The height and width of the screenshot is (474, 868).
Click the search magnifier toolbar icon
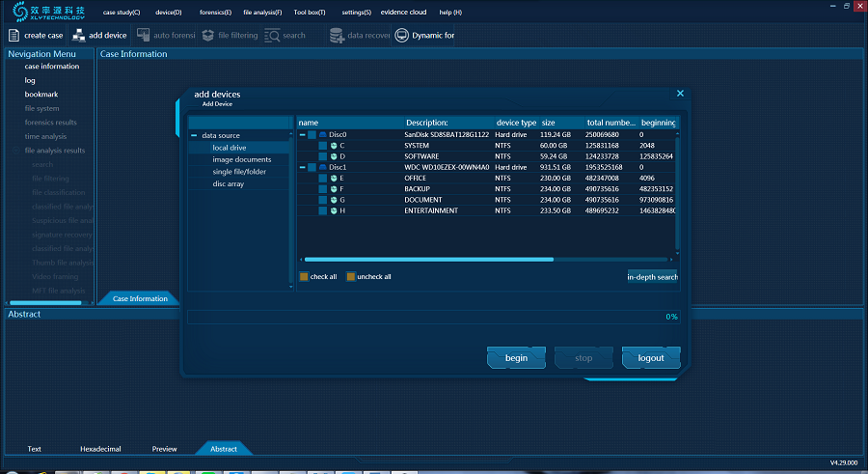(x=272, y=36)
